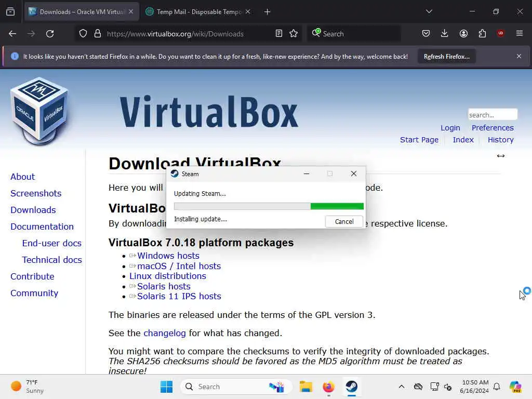Click the Steam logo in dialog title

click(175, 174)
